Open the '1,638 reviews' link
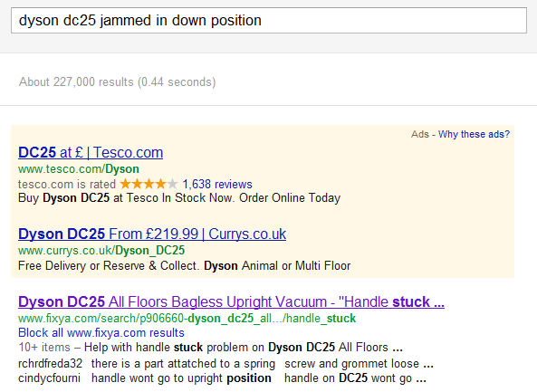The image size is (537, 392). tap(217, 184)
